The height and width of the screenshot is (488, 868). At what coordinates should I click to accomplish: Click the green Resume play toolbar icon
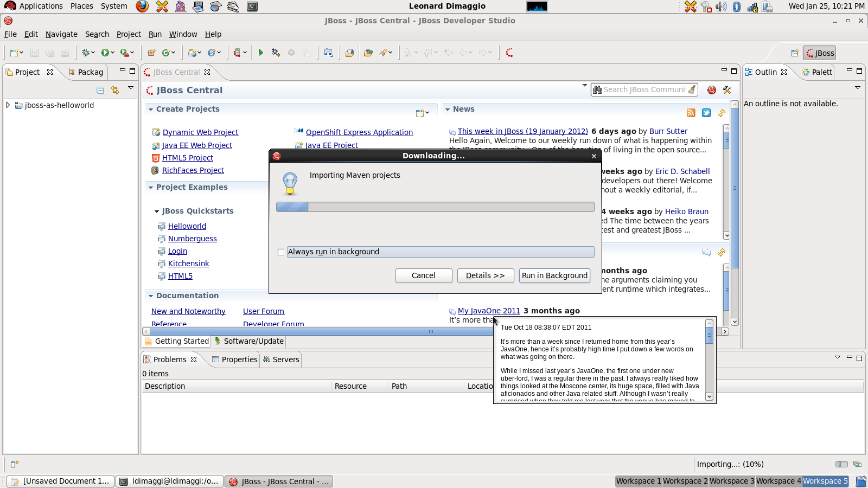coord(261,53)
